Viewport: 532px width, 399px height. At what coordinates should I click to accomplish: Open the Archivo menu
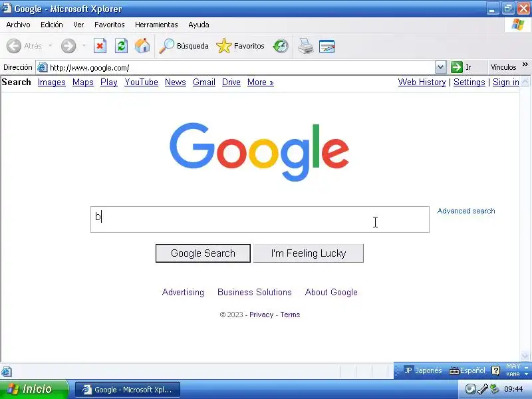coord(19,25)
